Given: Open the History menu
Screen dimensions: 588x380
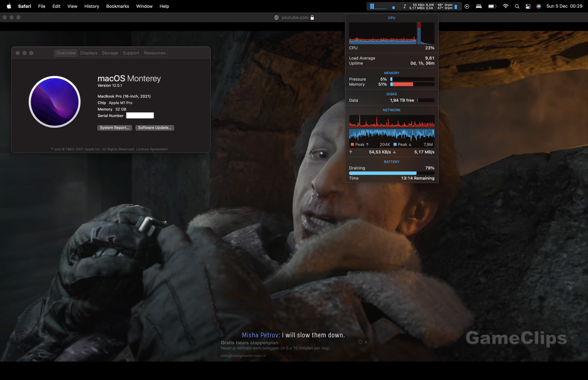Looking at the screenshot, I should pyautogui.click(x=91, y=6).
